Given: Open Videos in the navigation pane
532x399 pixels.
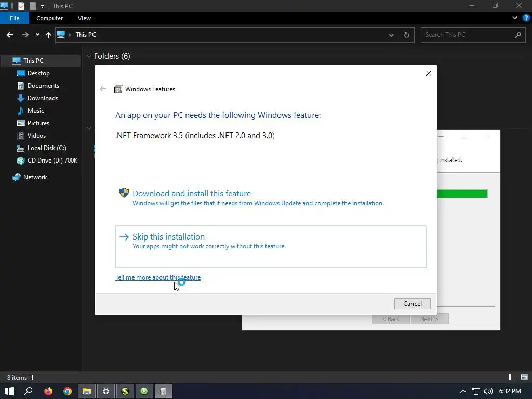Looking at the screenshot, I should point(36,136).
